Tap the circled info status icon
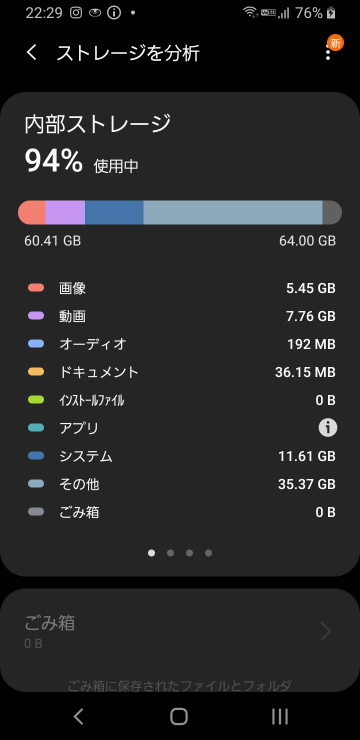360x740 pixels. pyautogui.click(x=114, y=13)
